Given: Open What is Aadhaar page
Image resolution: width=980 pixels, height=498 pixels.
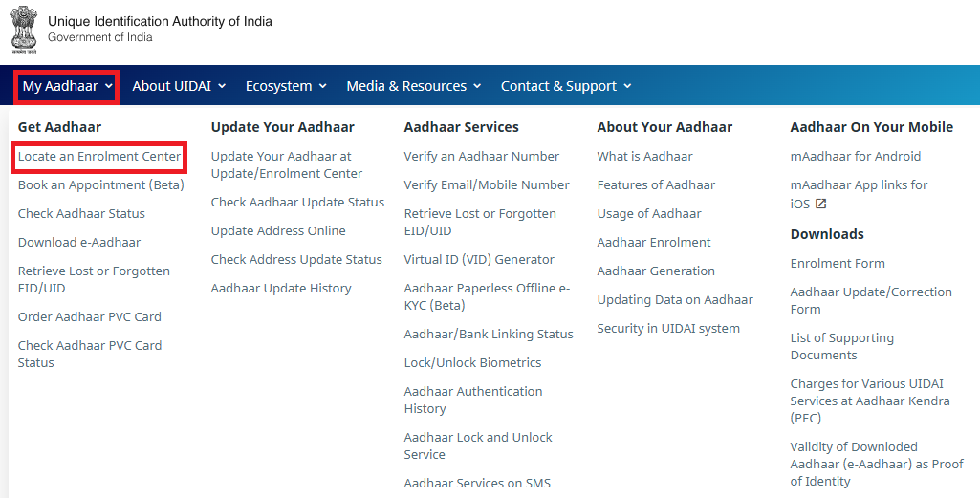Looking at the screenshot, I should (x=644, y=156).
